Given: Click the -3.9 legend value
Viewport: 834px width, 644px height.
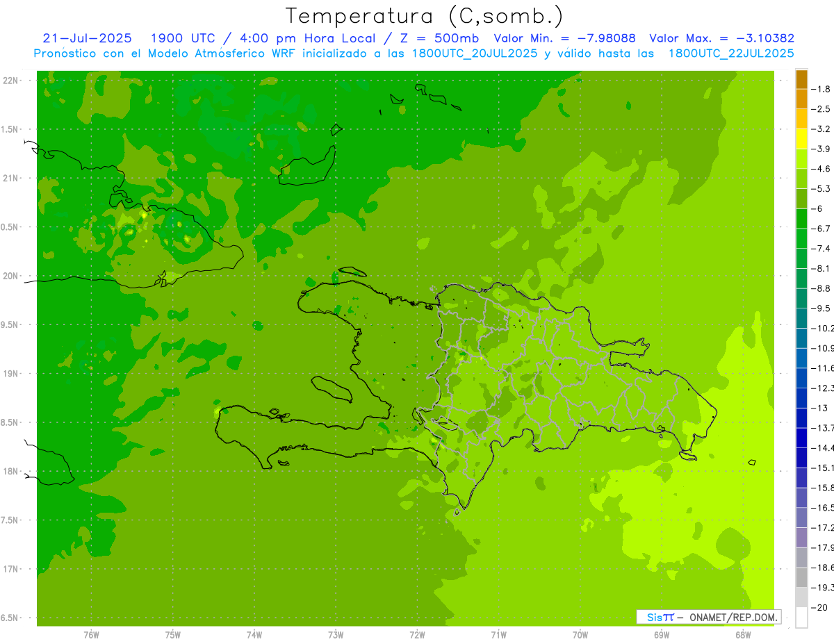Looking at the screenshot, I should 821,149.
